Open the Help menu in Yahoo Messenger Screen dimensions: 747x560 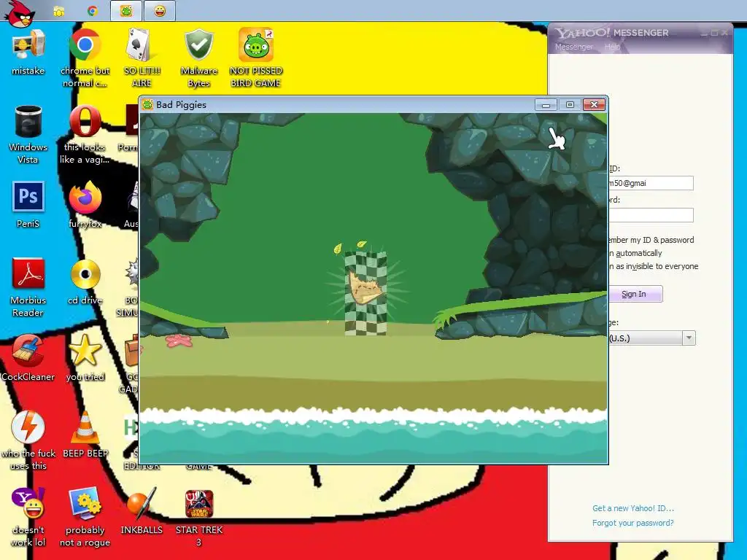612,47
